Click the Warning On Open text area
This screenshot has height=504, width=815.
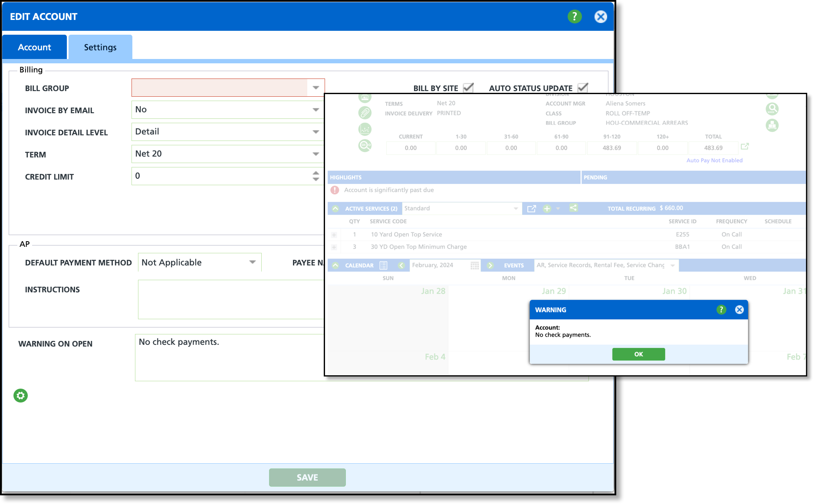[x=230, y=357]
